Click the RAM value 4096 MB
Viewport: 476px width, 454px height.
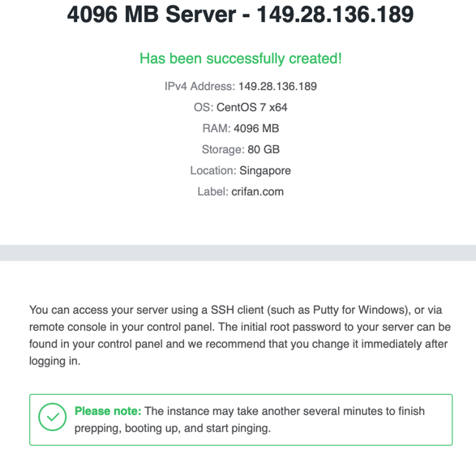pos(256,128)
